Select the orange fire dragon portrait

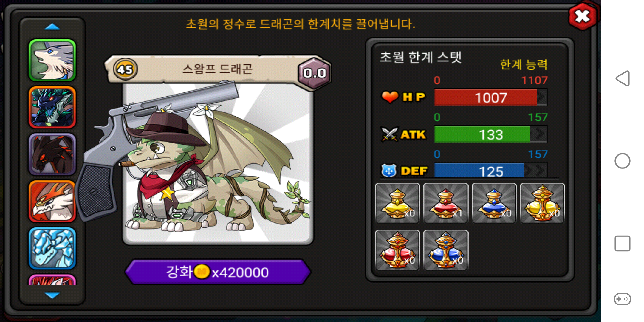tap(52, 201)
